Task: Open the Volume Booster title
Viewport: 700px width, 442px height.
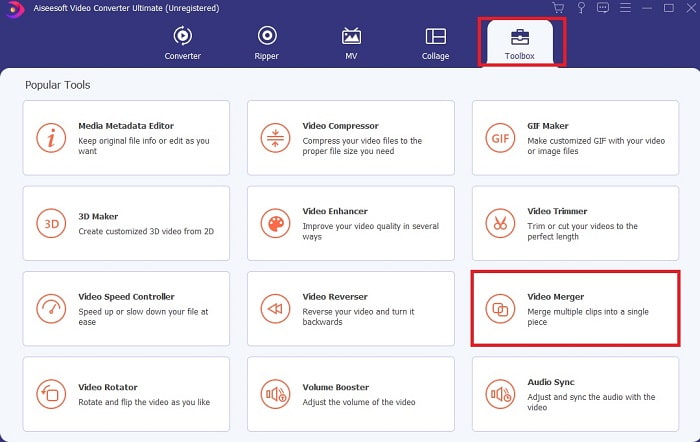Action: (x=336, y=387)
